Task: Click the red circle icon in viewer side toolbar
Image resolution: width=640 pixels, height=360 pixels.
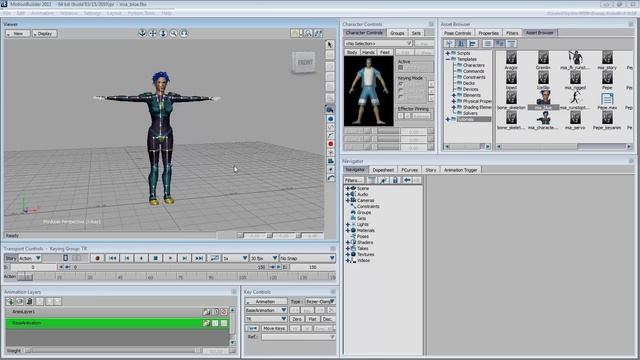Action: pyautogui.click(x=331, y=144)
